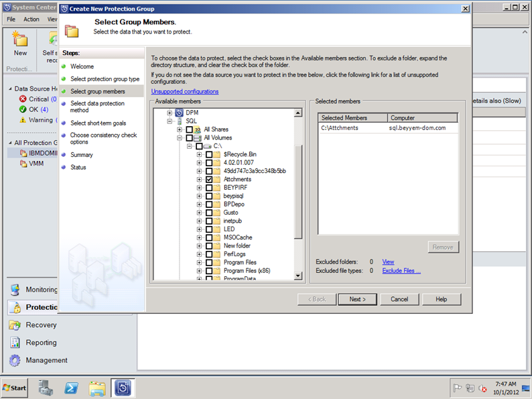The width and height of the screenshot is (532, 399).
Task: Check the $Recycle.Bin folder checkbox
Action: tap(209, 154)
